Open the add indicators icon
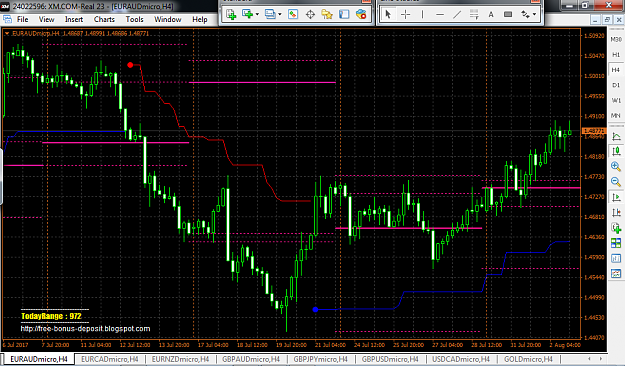Viewport: 625px width, 366px height. tap(616, 228)
